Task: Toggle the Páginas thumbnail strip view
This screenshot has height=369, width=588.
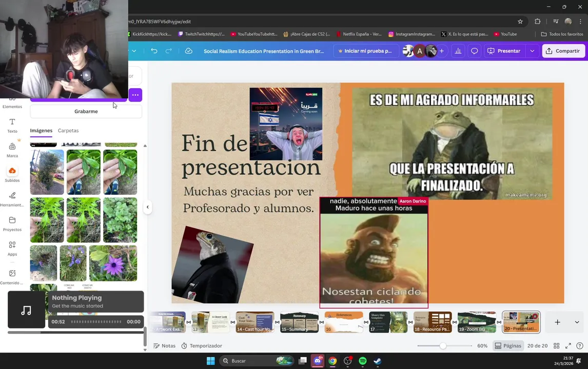Action: click(508, 346)
